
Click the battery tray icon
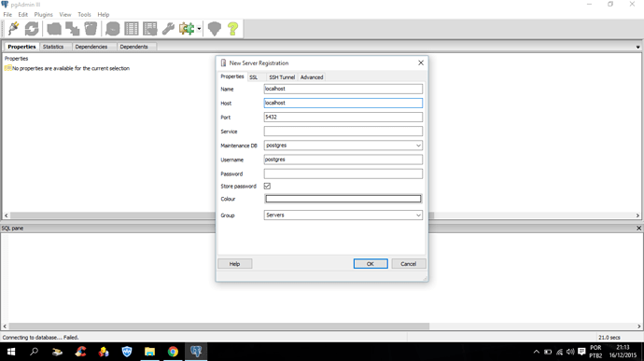(548, 352)
